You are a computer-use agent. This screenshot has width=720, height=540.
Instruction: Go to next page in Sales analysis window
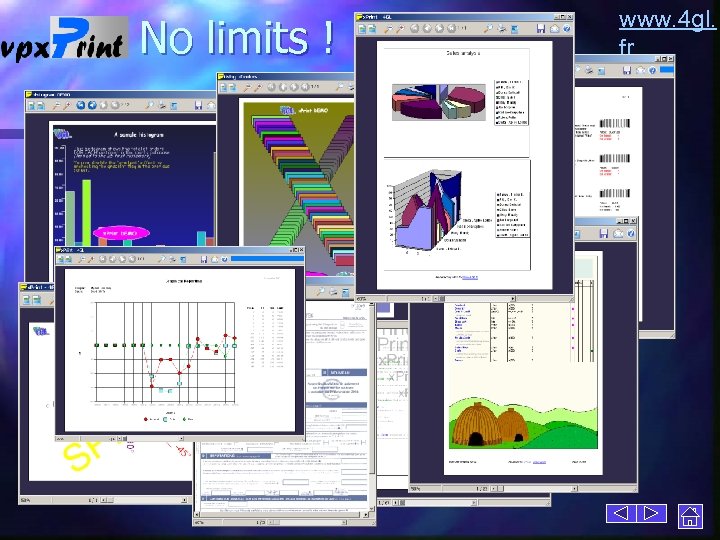tap(439, 28)
